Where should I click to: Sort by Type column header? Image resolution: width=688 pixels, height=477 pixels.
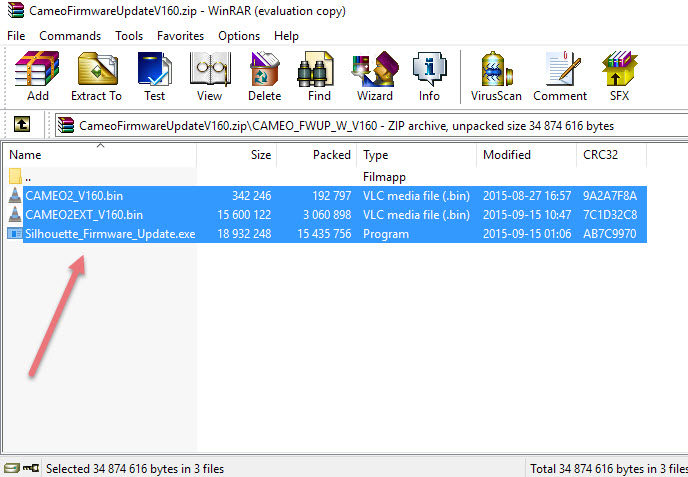pyautogui.click(x=417, y=155)
